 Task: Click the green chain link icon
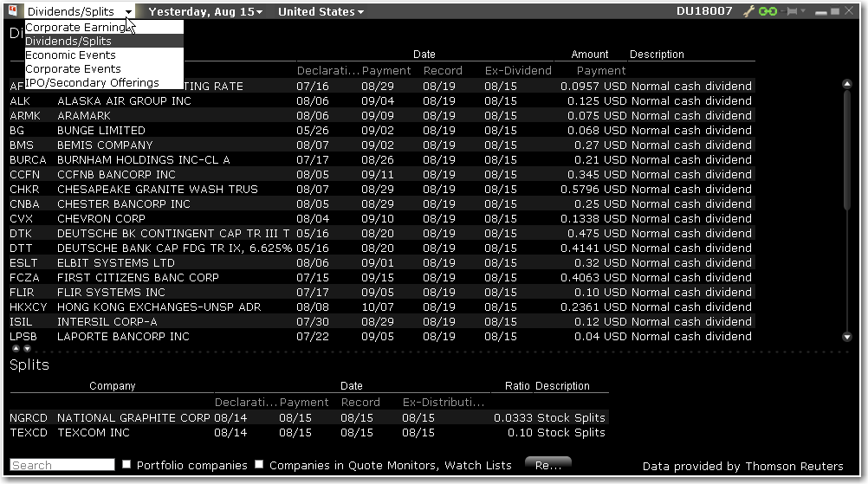click(x=769, y=12)
